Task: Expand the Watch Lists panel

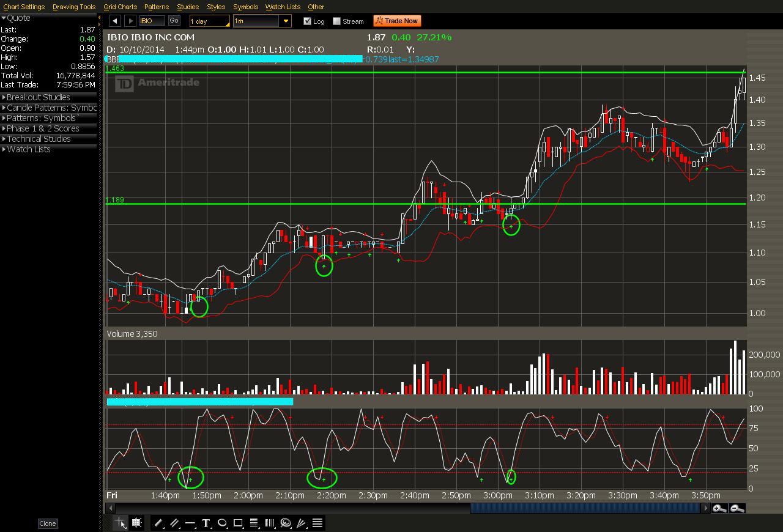Action: point(28,149)
